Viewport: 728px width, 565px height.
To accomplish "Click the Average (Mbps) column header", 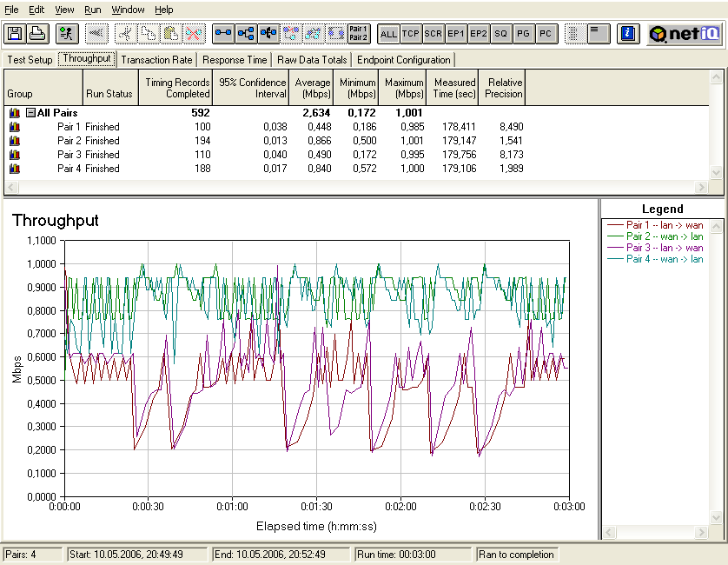I will point(313,88).
